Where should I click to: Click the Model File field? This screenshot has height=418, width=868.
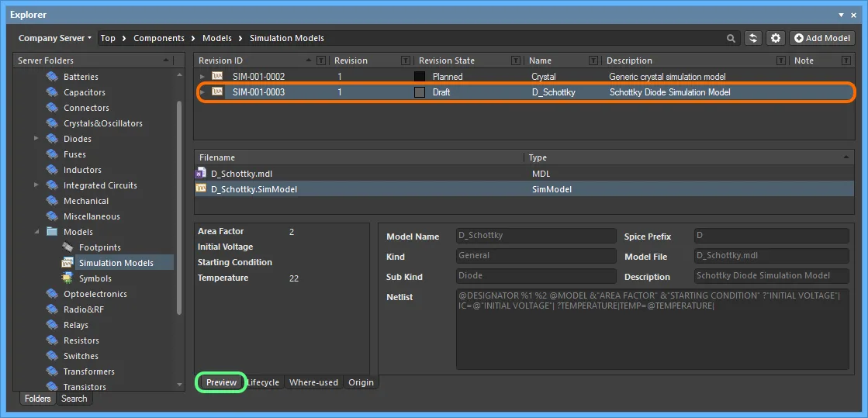[x=771, y=256]
